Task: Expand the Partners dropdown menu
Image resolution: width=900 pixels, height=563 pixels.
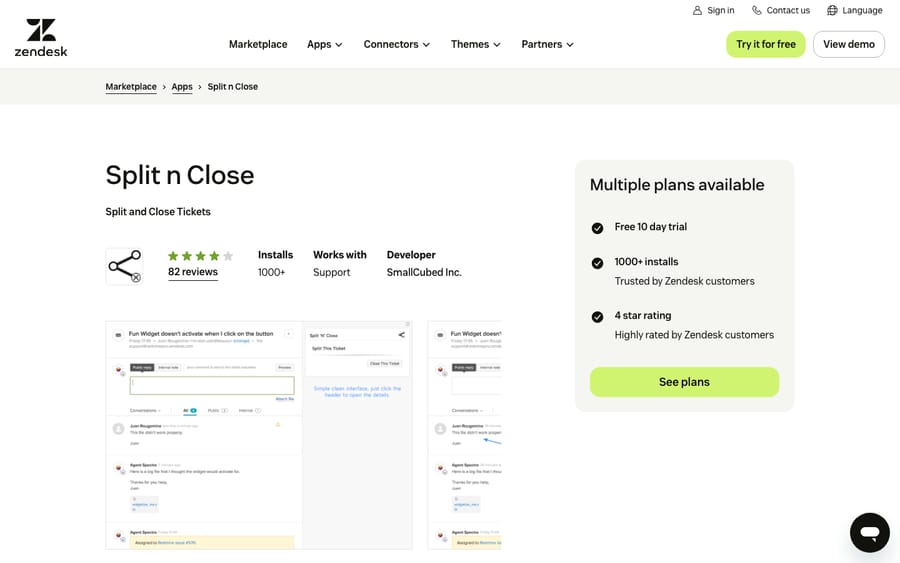Action: 548,44
